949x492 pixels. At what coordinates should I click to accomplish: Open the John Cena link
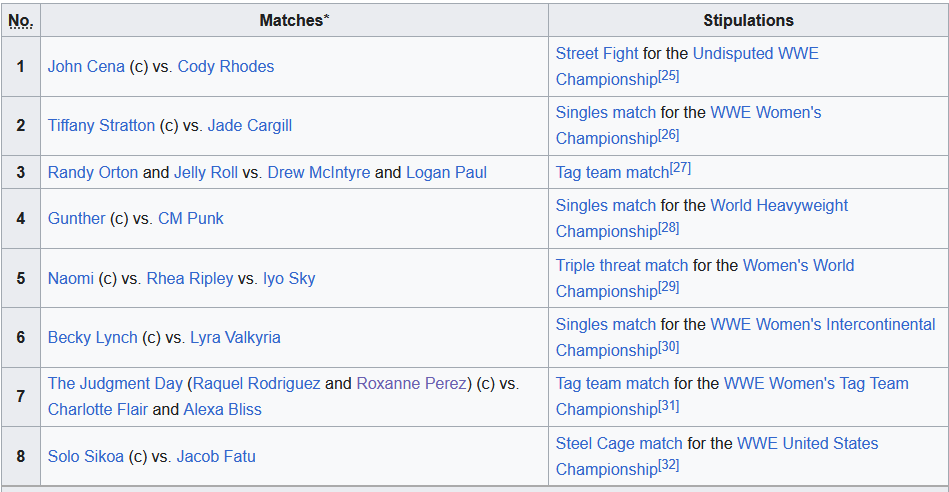(86, 67)
